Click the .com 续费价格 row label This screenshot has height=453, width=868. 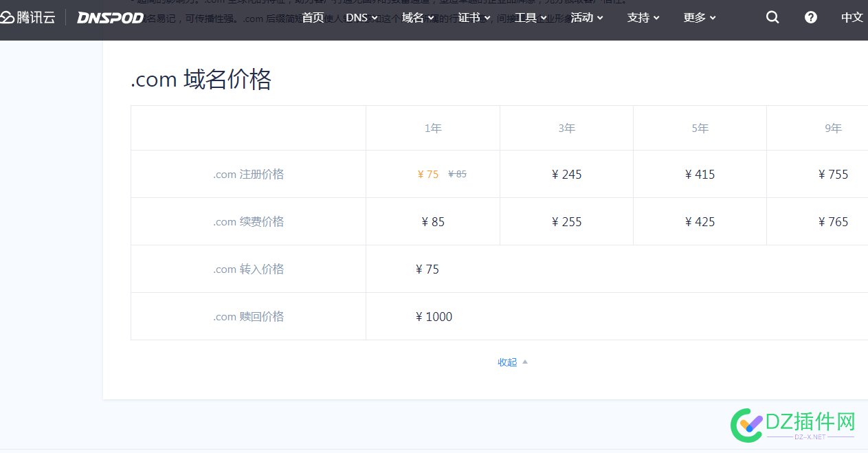248,222
